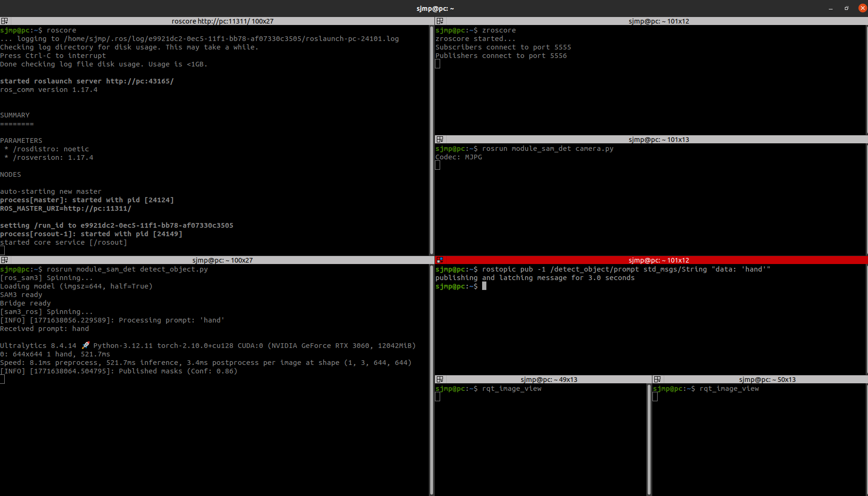Viewport: 868px width, 496px height.
Task: Click the prompt in the camera.py terminal
Action: [437, 165]
